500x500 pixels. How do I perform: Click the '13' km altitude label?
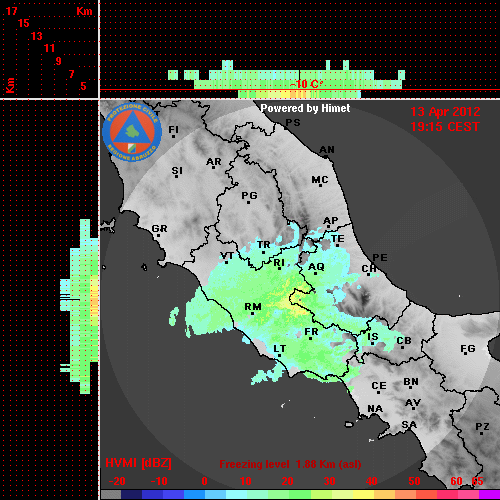pos(37,36)
